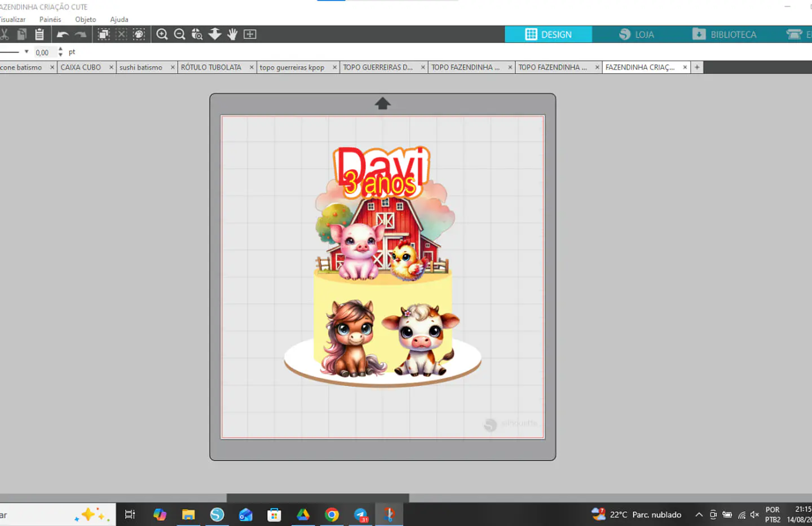Open the LOJA store tab
Viewport: 812px width, 526px height.
coord(636,34)
